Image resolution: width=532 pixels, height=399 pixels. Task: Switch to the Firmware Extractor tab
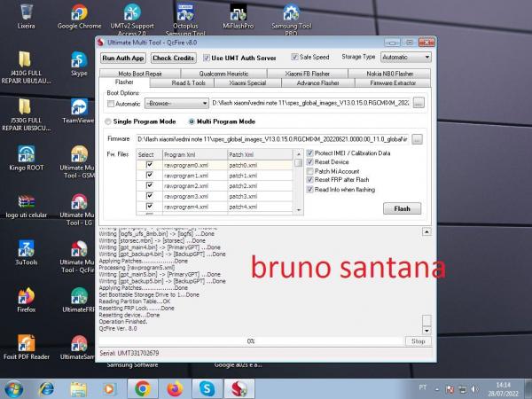pyautogui.click(x=393, y=83)
